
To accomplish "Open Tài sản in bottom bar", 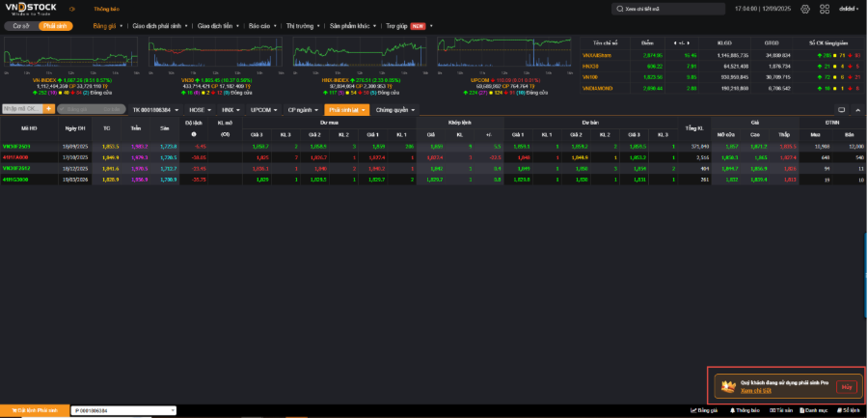I will coord(781,411).
